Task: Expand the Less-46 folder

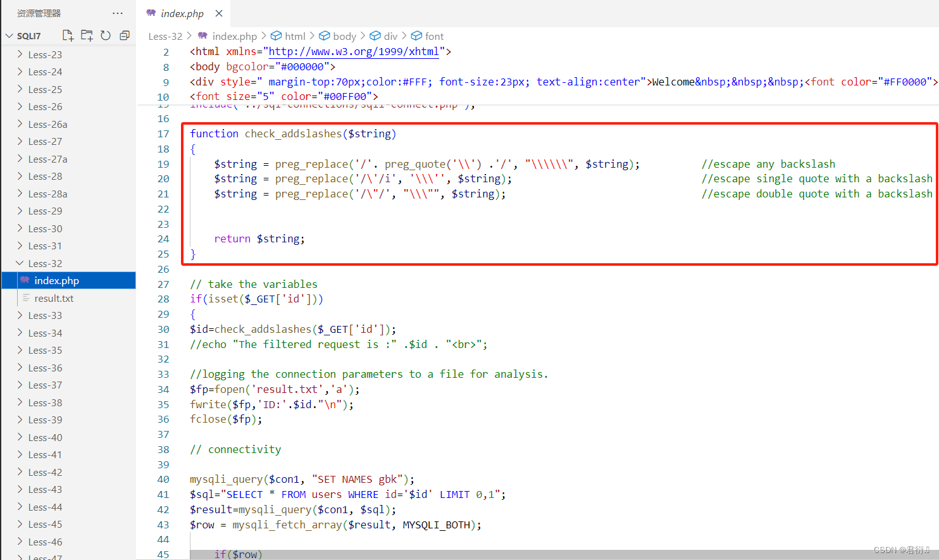Action: (68, 542)
